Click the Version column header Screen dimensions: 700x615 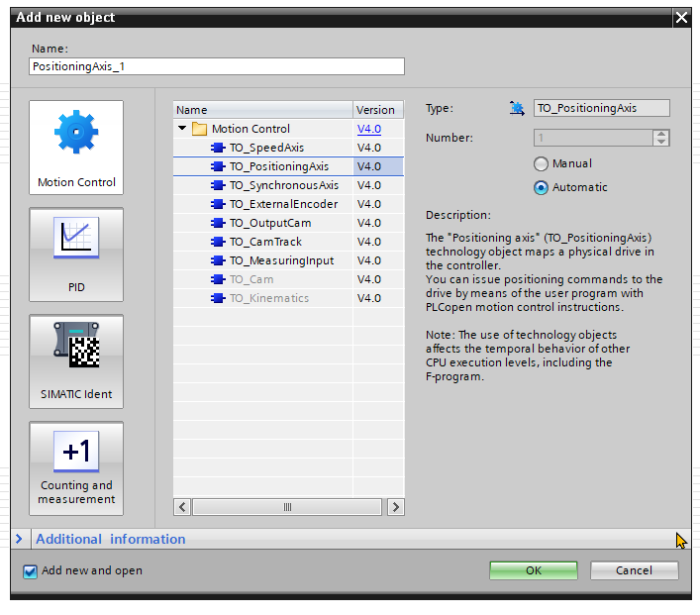[378, 110]
